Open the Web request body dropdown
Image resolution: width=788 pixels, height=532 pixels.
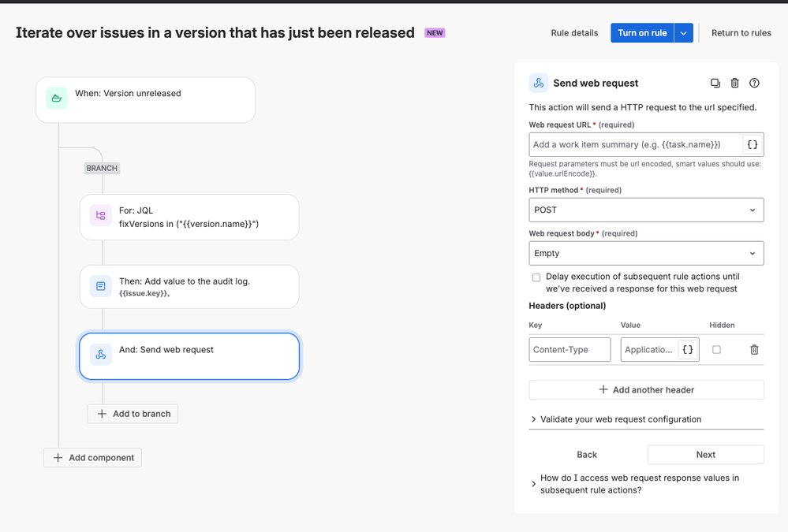click(646, 254)
